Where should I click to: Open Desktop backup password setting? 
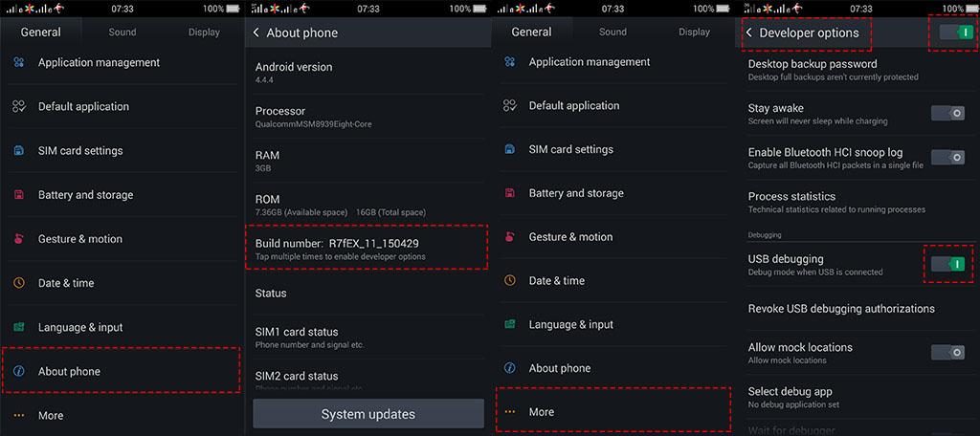(857, 70)
